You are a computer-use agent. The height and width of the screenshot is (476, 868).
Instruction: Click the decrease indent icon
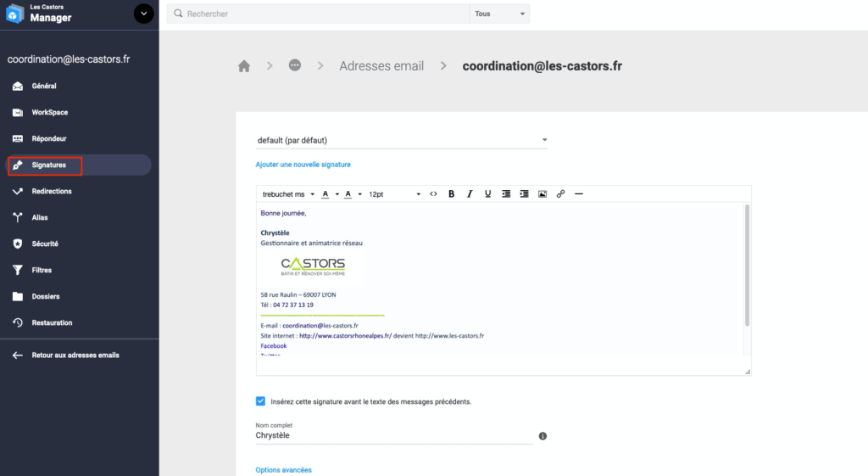[506, 194]
